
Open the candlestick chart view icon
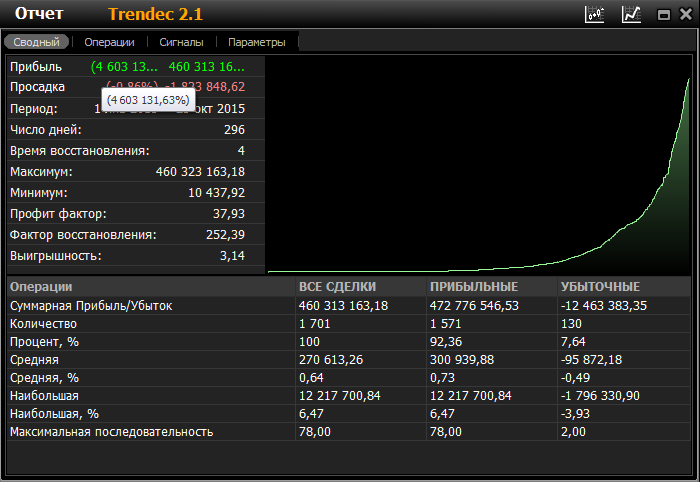[x=596, y=14]
